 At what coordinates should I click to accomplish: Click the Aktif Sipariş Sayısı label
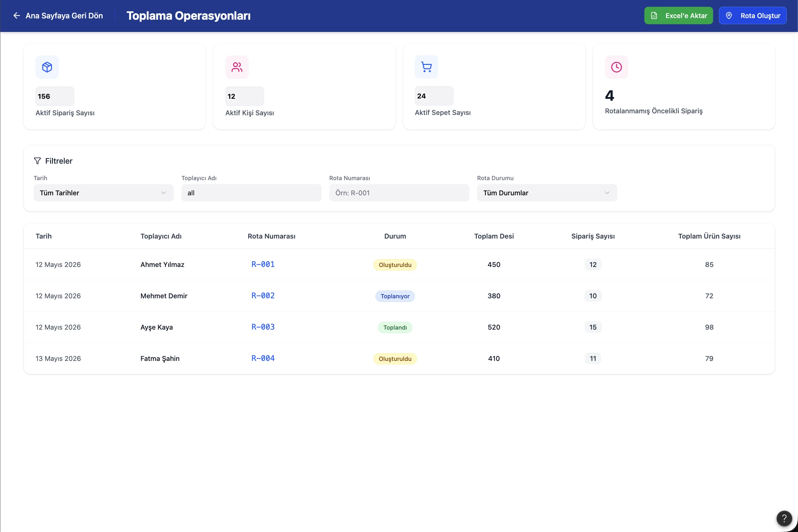point(65,113)
